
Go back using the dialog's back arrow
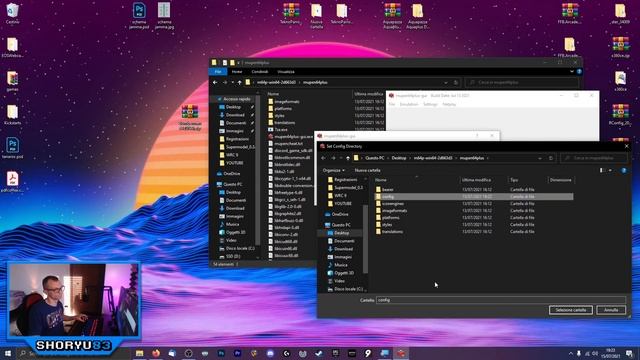pos(323,158)
